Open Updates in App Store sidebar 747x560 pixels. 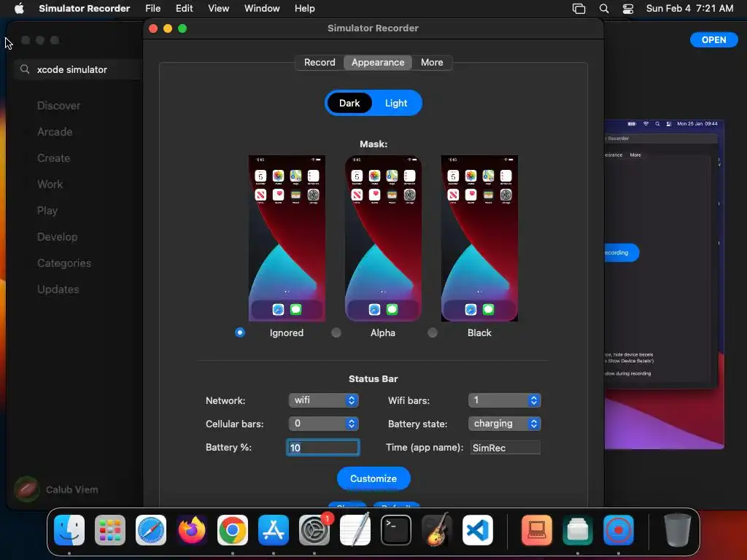(58, 289)
